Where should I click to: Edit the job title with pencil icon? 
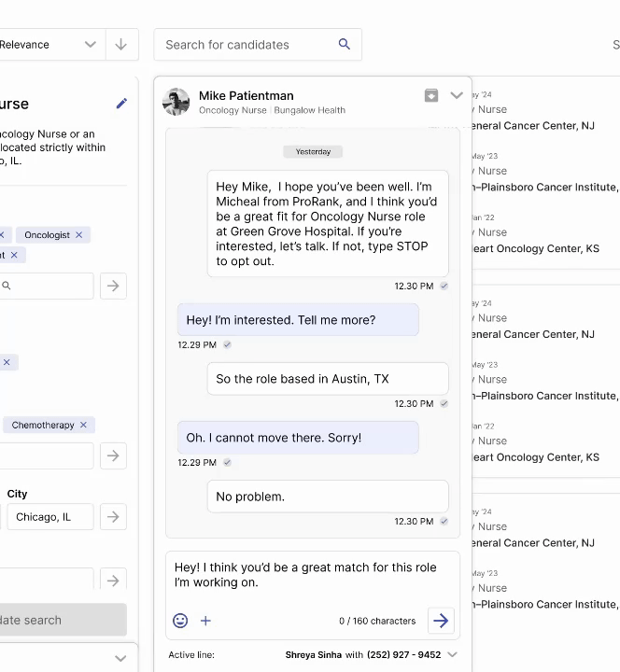tap(121, 104)
